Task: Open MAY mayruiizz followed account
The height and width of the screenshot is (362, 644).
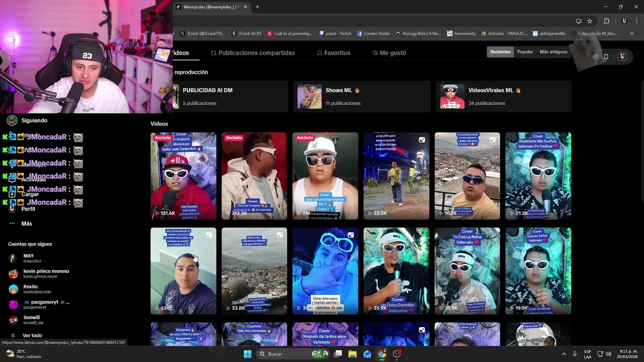Action: (24, 258)
